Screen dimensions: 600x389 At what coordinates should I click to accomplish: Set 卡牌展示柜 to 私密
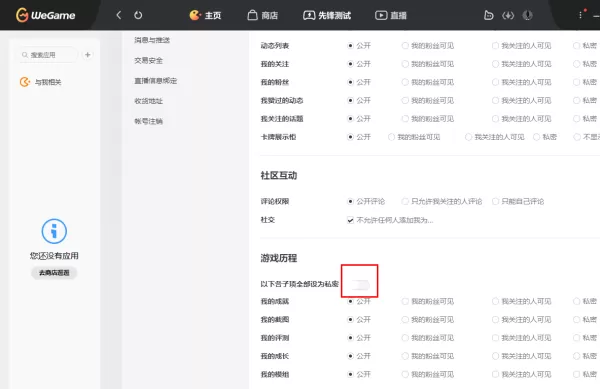pyautogui.click(x=536, y=137)
